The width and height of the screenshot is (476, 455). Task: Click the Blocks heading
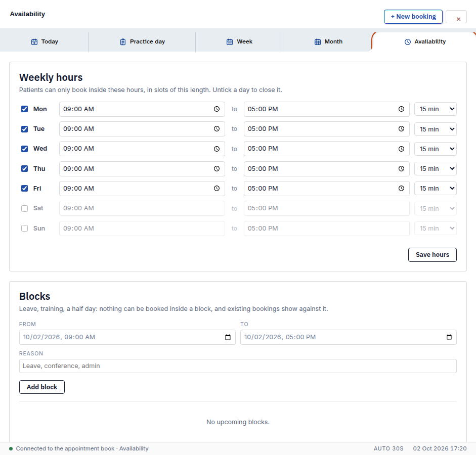pos(34,296)
